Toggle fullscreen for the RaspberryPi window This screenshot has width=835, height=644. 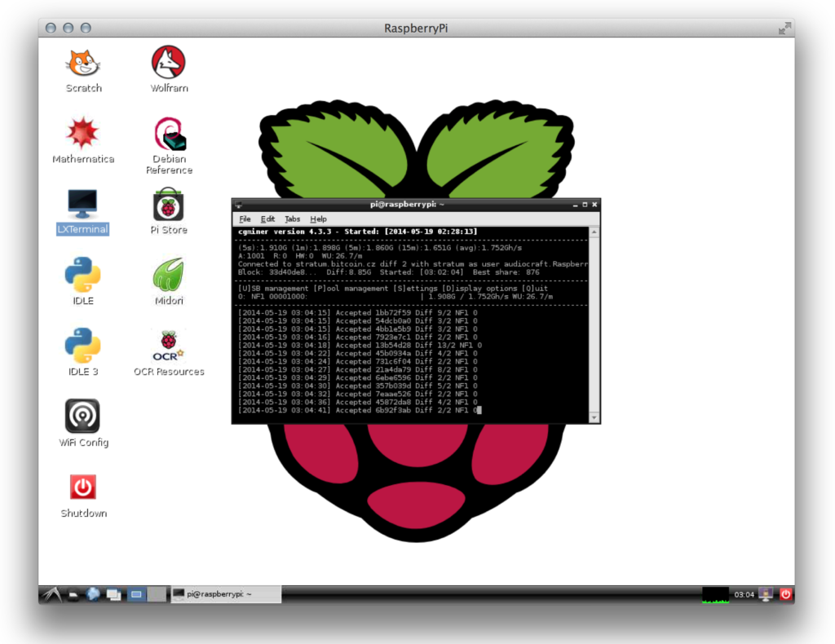[x=784, y=29]
